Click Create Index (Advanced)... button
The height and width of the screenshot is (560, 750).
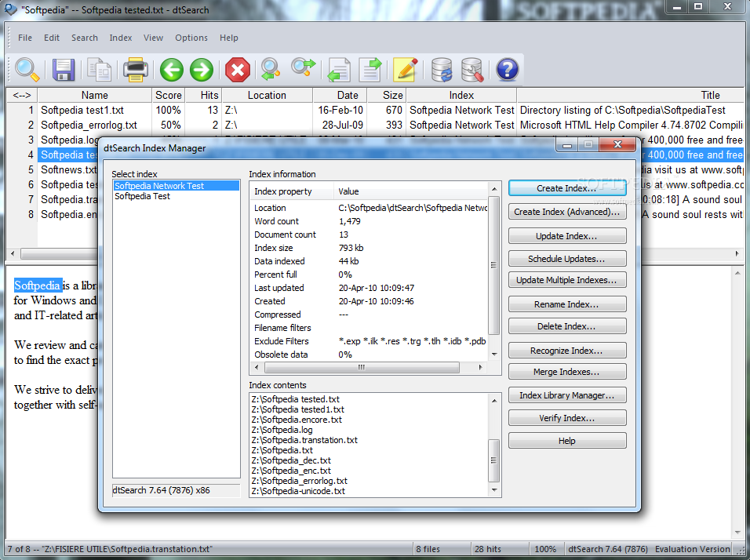[x=567, y=212]
